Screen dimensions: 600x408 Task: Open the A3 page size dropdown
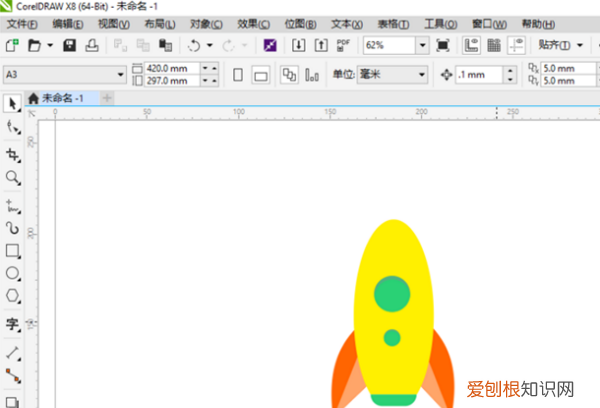point(65,74)
